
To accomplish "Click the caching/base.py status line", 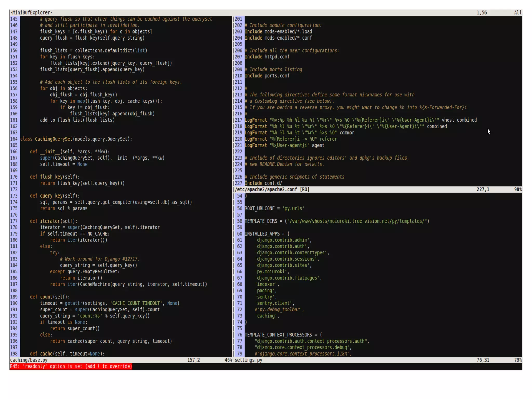I will pos(29,360).
